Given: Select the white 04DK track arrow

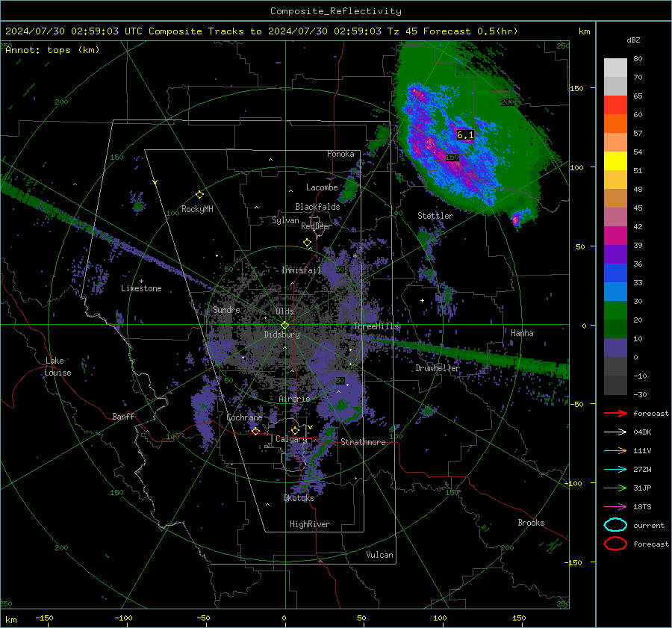Looking at the screenshot, I should [x=615, y=432].
